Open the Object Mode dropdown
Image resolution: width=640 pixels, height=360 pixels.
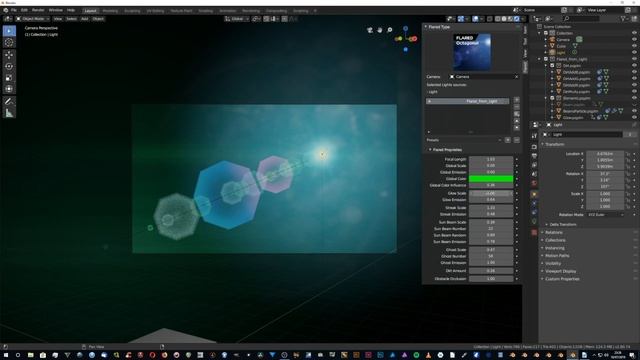[33, 19]
